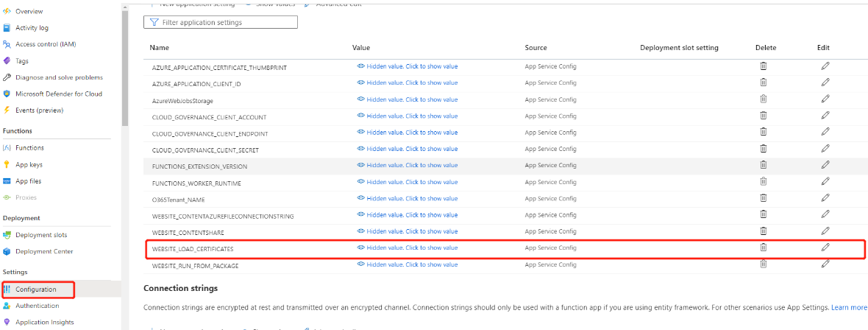Reveal hidden value of CLOUD_GOVERNANCE_CLIENT_ACCOUNT

pyautogui.click(x=408, y=116)
